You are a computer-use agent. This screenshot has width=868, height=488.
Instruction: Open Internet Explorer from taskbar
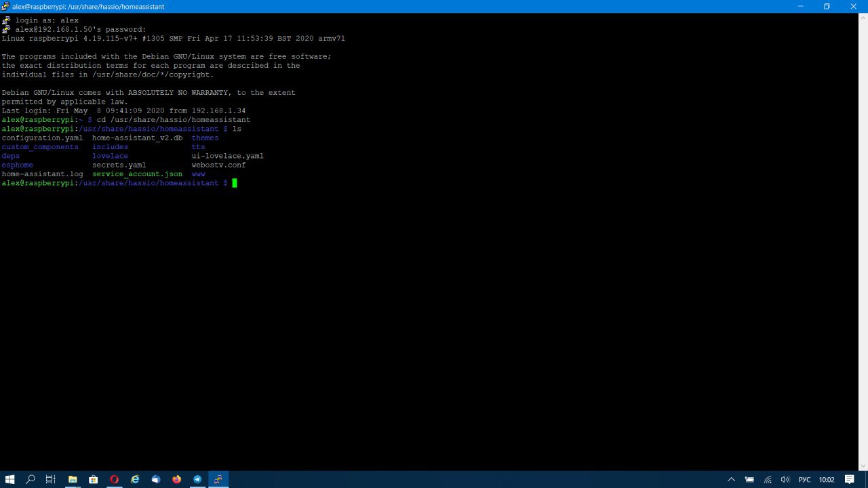(x=135, y=479)
